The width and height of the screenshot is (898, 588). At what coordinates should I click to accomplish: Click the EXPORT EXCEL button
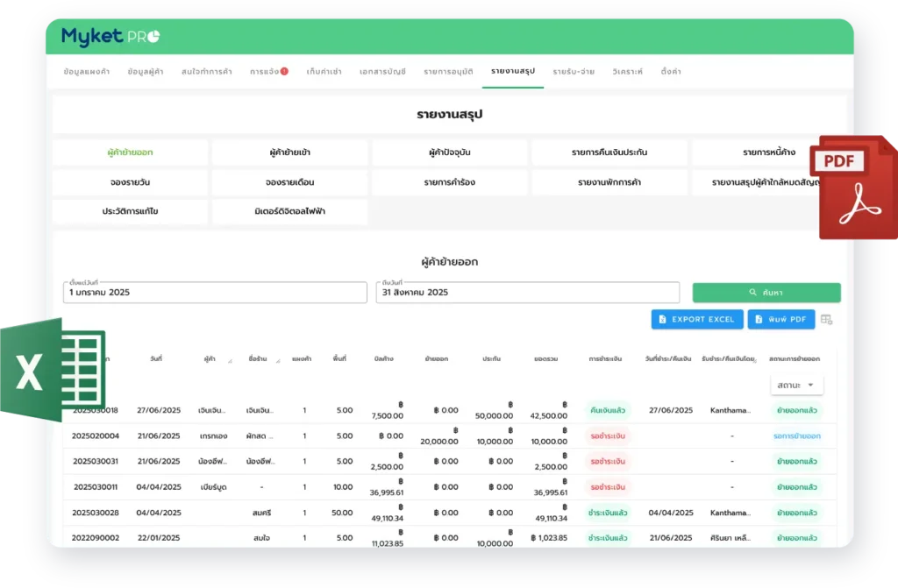[x=697, y=319]
